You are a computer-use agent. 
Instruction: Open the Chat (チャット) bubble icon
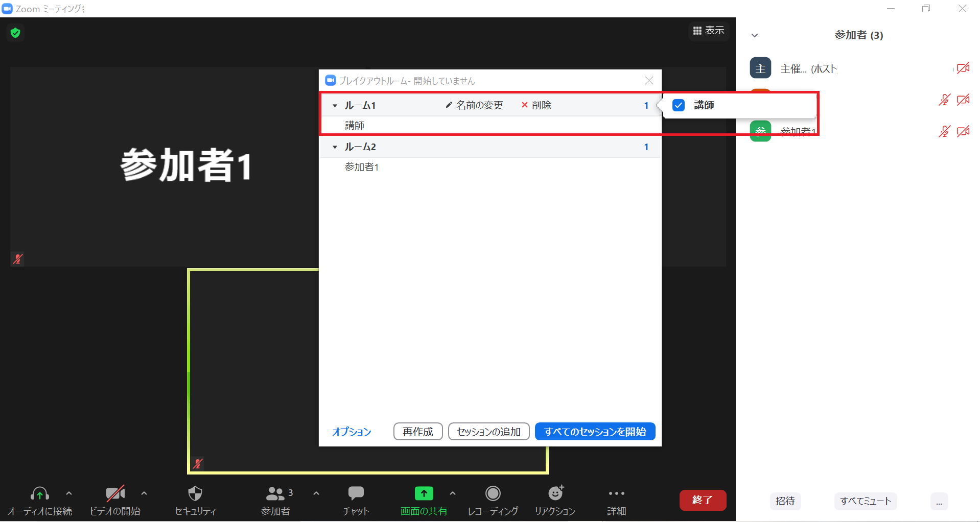356,493
